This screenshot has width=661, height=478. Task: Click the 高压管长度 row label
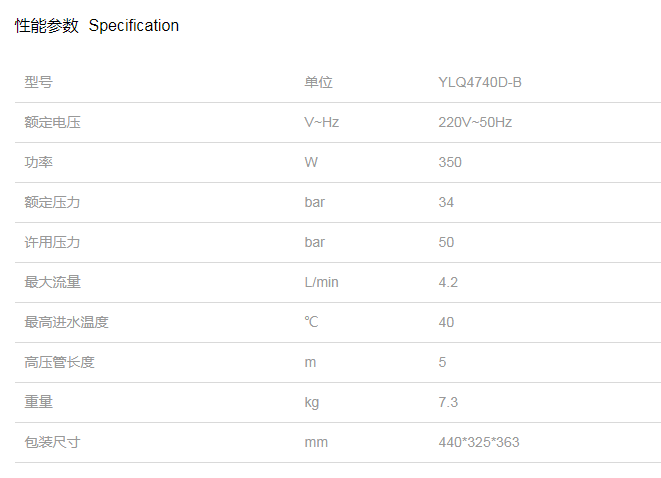point(59,362)
